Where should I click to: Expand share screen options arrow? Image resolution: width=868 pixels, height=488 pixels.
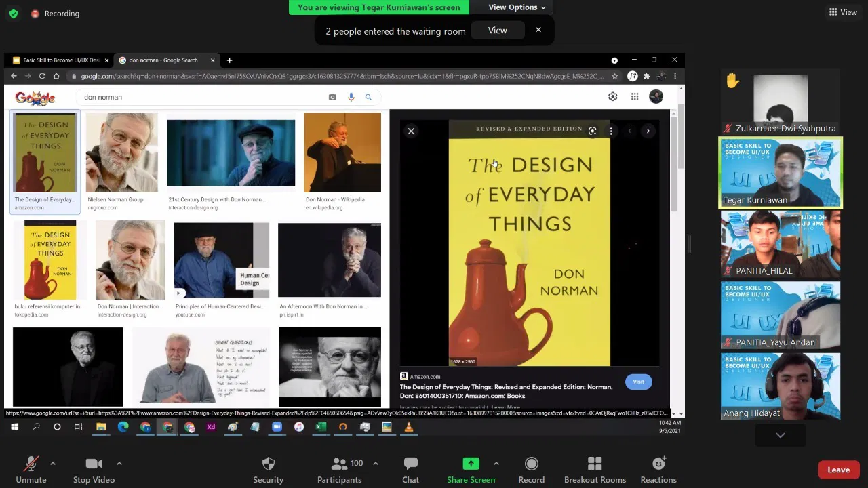496,464
